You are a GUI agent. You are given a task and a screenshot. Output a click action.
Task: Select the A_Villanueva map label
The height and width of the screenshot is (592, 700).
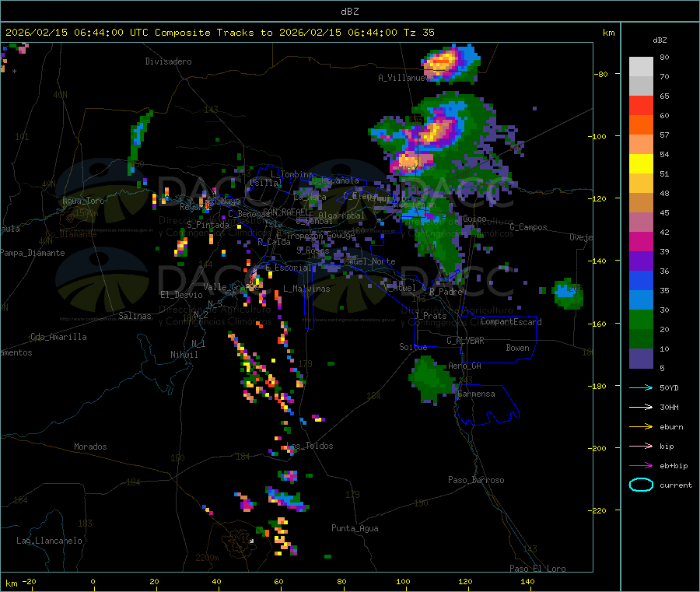[405, 78]
